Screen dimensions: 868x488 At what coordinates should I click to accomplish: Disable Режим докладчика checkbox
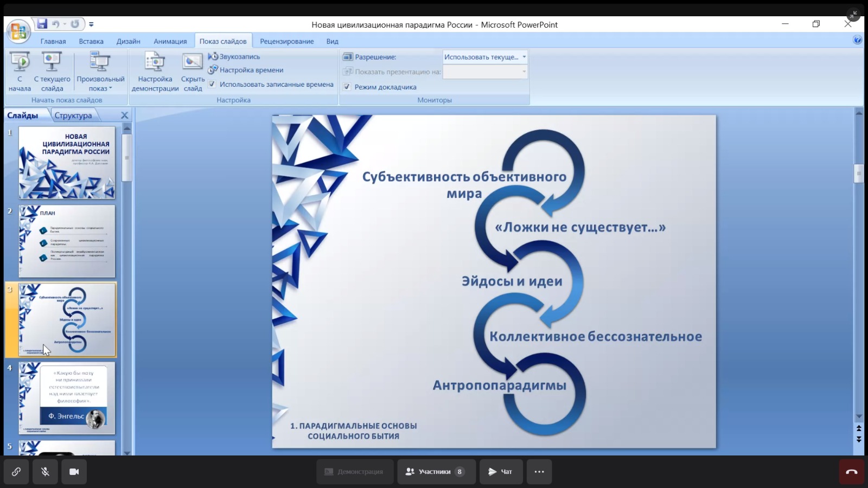(347, 87)
